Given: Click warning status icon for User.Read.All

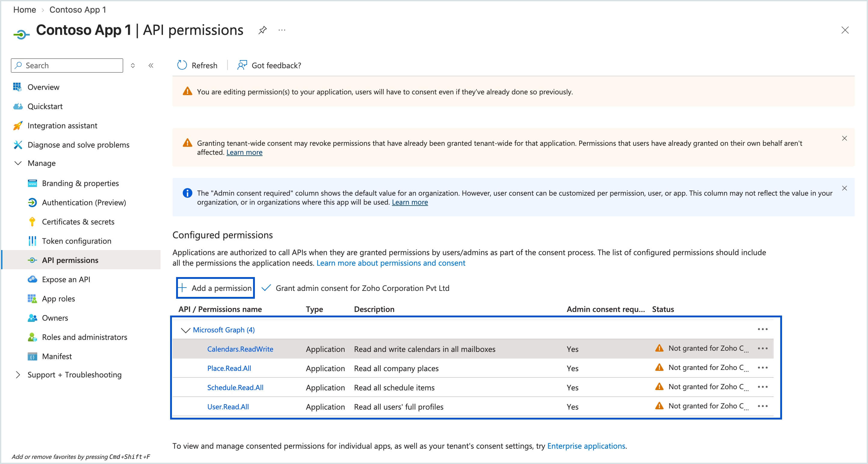Looking at the screenshot, I should 659,406.
